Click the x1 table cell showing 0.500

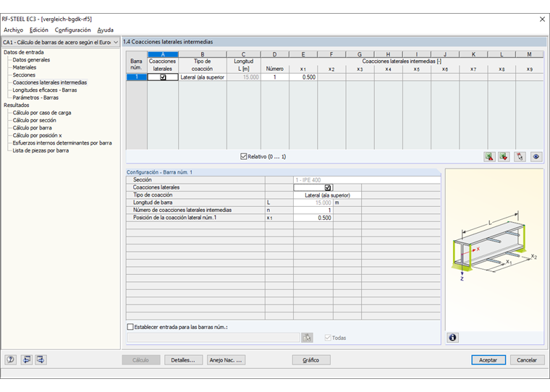[303, 77]
